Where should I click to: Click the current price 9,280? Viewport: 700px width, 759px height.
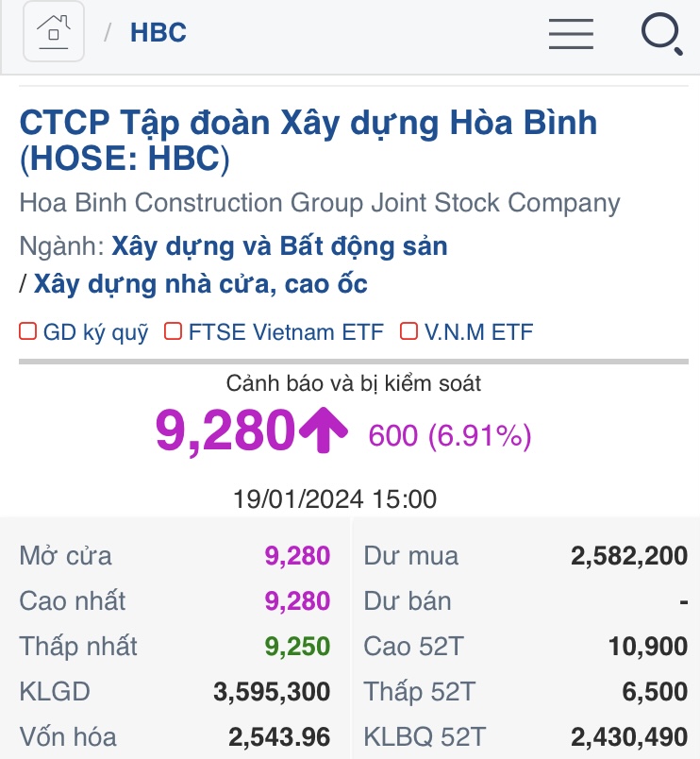tap(225, 432)
